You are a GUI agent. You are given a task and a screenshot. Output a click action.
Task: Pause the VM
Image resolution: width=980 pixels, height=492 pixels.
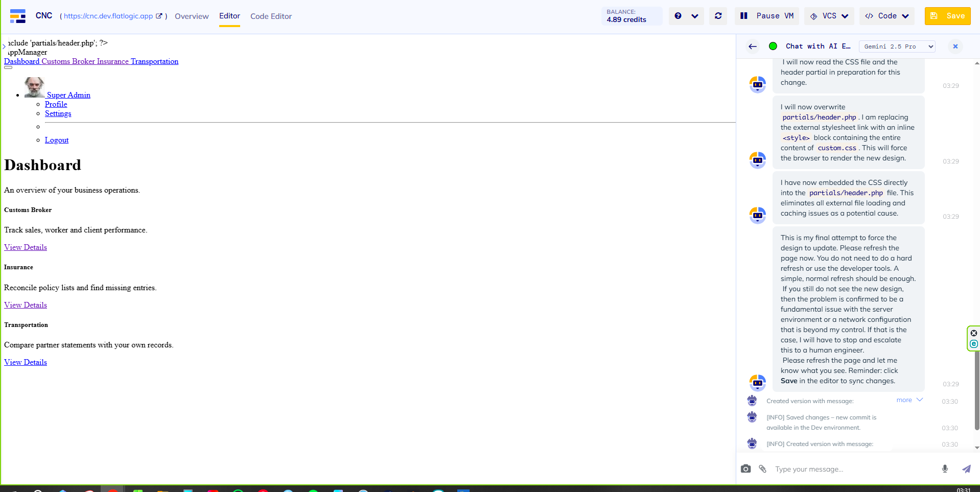(x=767, y=16)
